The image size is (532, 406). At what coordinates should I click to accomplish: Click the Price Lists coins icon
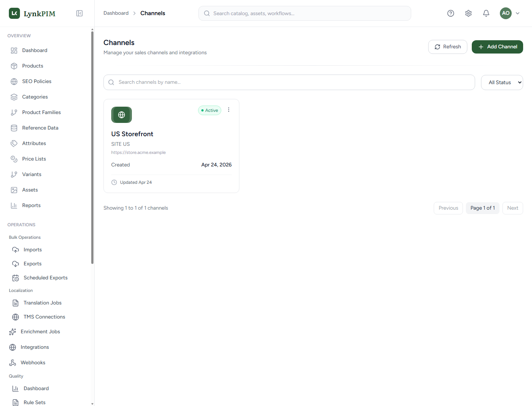tap(14, 159)
